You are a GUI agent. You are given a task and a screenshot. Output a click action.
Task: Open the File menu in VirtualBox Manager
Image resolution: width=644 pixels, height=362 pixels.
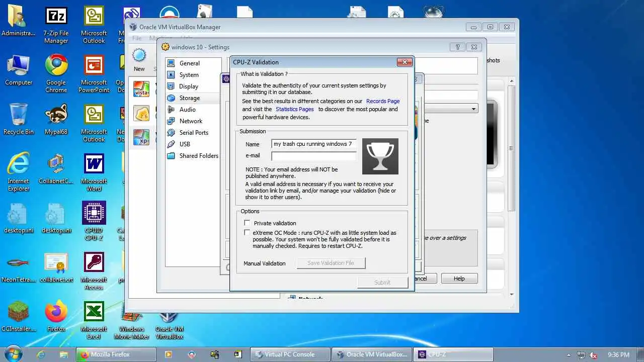[137, 38]
